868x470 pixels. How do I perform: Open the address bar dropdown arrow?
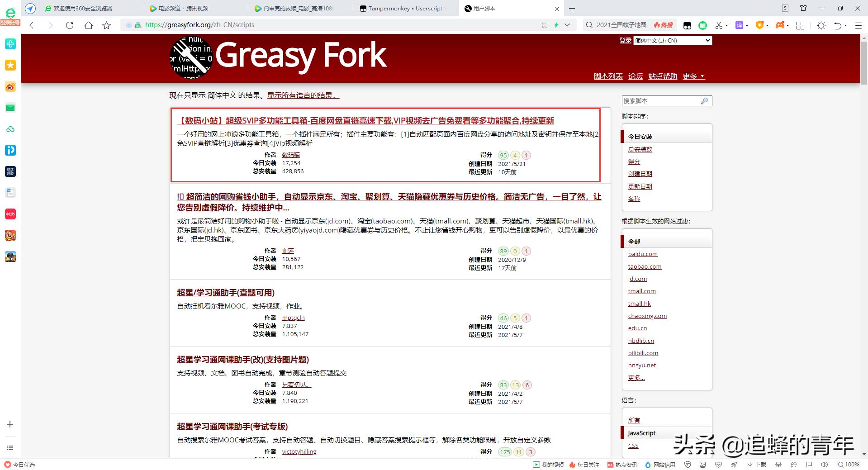pyautogui.click(x=568, y=25)
